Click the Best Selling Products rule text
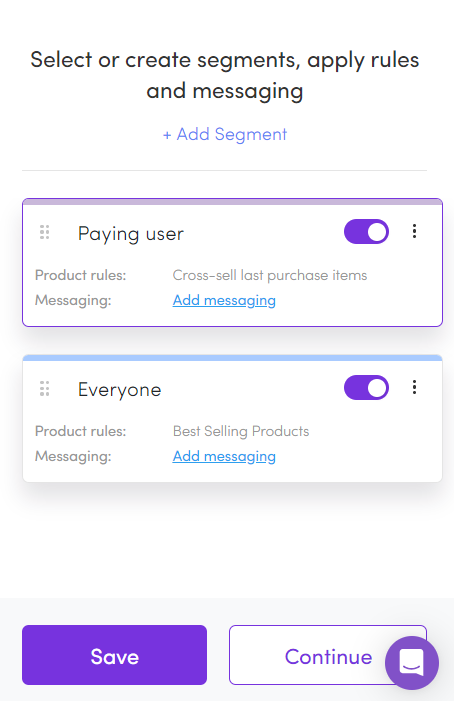 click(x=241, y=431)
